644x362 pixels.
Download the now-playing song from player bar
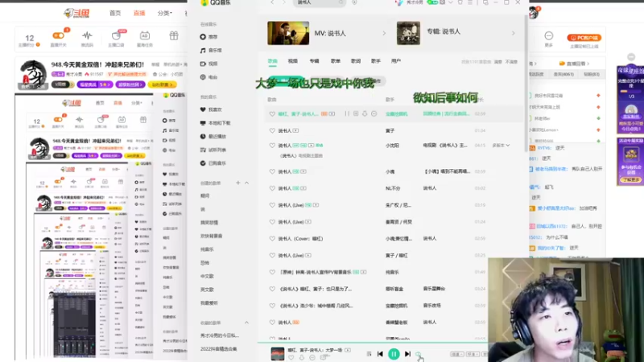click(x=301, y=358)
